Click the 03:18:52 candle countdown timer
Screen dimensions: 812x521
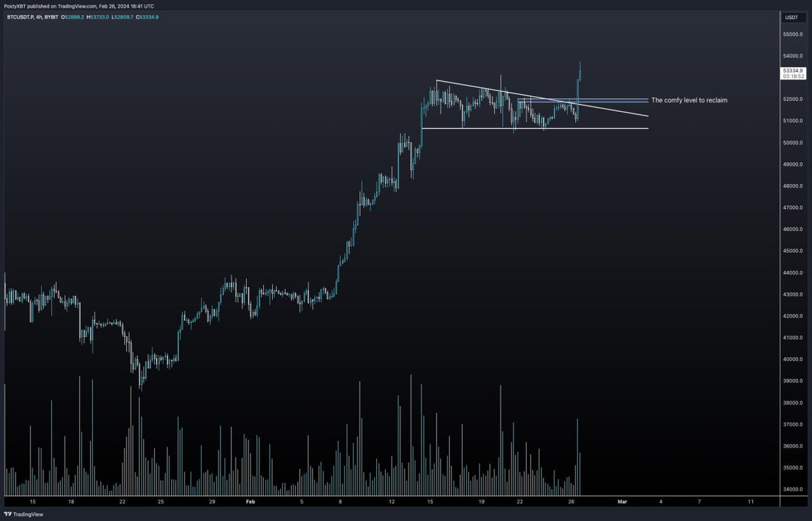coord(792,76)
